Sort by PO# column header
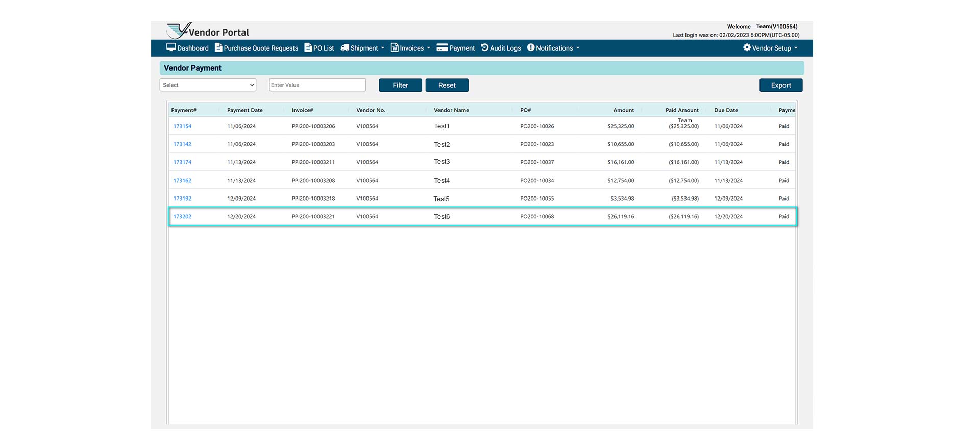This screenshot has height=444, width=980. (x=526, y=110)
